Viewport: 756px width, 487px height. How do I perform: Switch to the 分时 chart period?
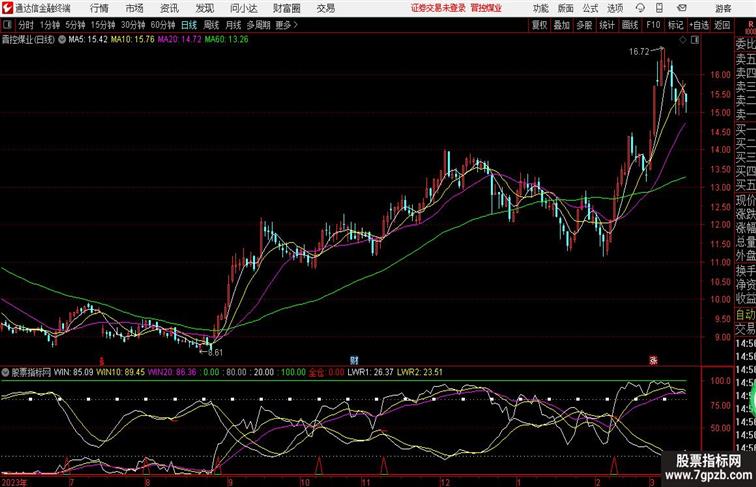tap(26, 25)
